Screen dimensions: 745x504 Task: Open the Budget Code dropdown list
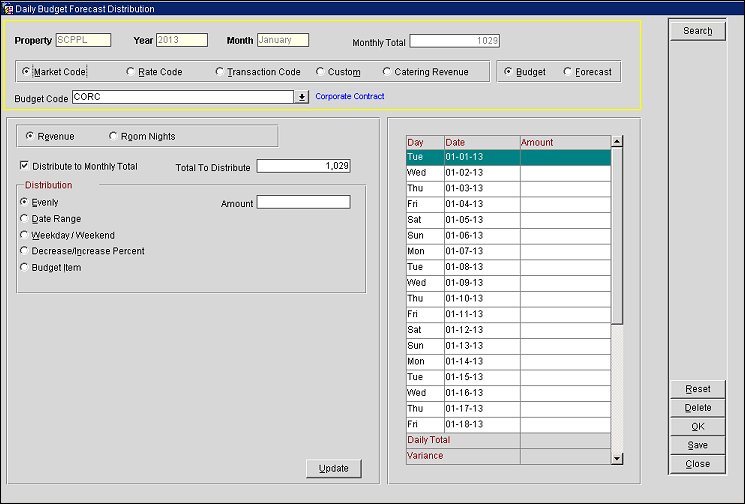(302, 97)
